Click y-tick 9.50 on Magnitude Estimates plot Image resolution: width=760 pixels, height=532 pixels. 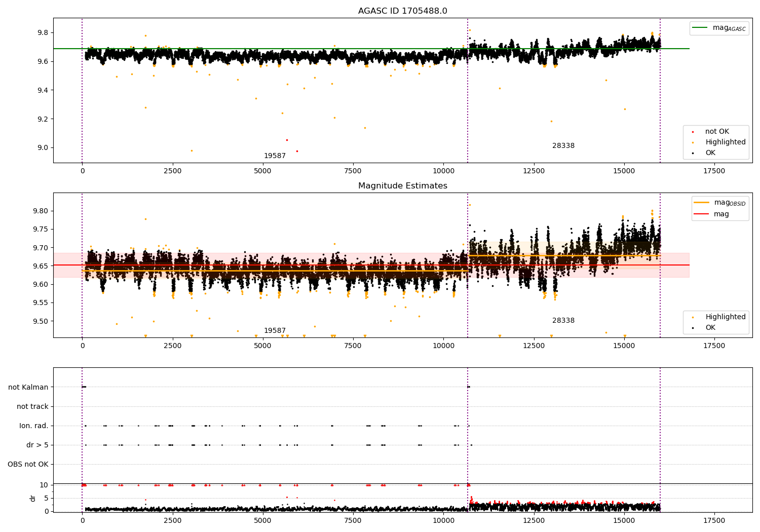pyautogui.click(x=41, y=321)
